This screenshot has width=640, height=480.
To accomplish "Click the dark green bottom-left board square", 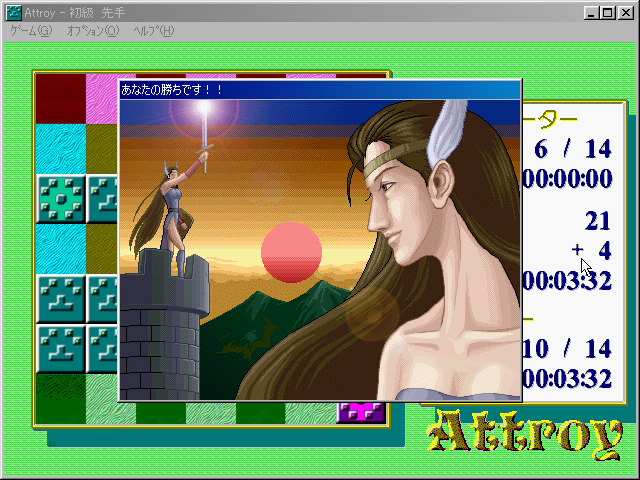I will [x=61, y=399].
